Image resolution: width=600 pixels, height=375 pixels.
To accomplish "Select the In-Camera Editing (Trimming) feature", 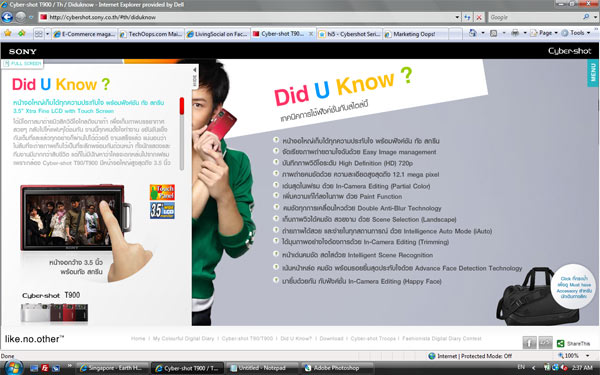I will [x=365, y=242].
